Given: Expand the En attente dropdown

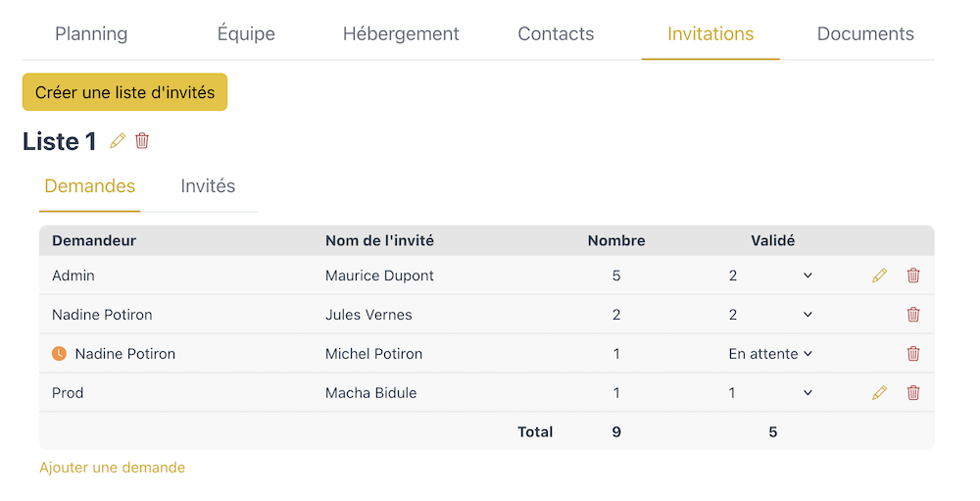Looking at the screenshot, I should pyautogui.click(x=771, y=353).
